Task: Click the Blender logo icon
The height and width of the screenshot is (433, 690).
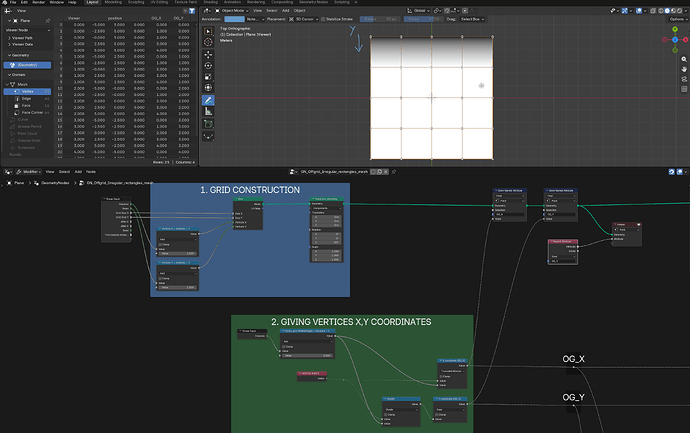Action: (4, 2)
